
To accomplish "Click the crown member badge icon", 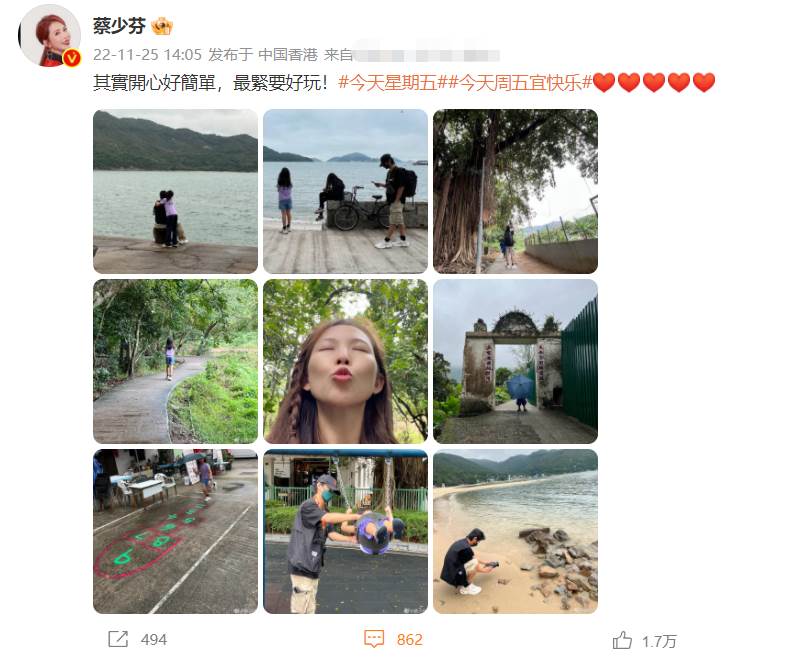I will point(162,26).
